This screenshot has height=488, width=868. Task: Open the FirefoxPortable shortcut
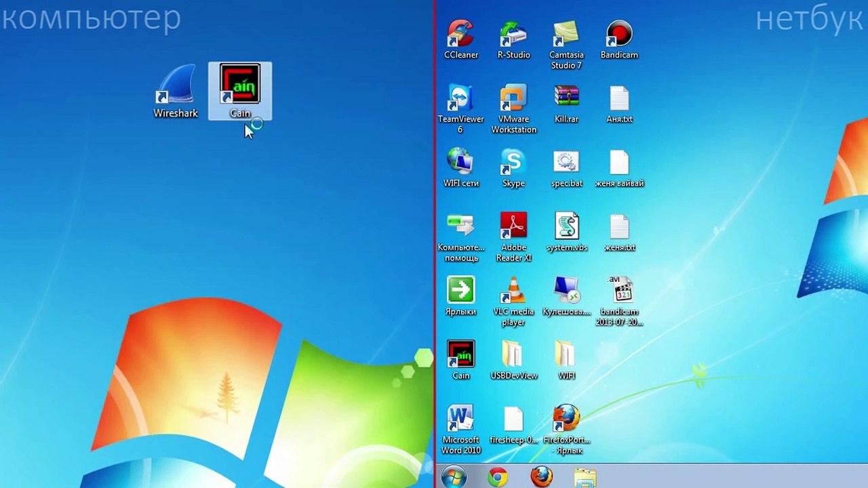click(566, 430)
